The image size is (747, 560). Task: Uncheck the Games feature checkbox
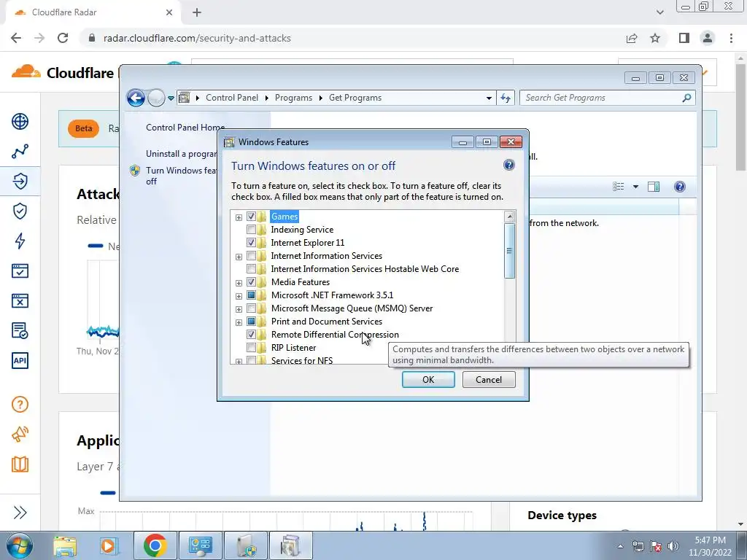[x=251, y=217]
